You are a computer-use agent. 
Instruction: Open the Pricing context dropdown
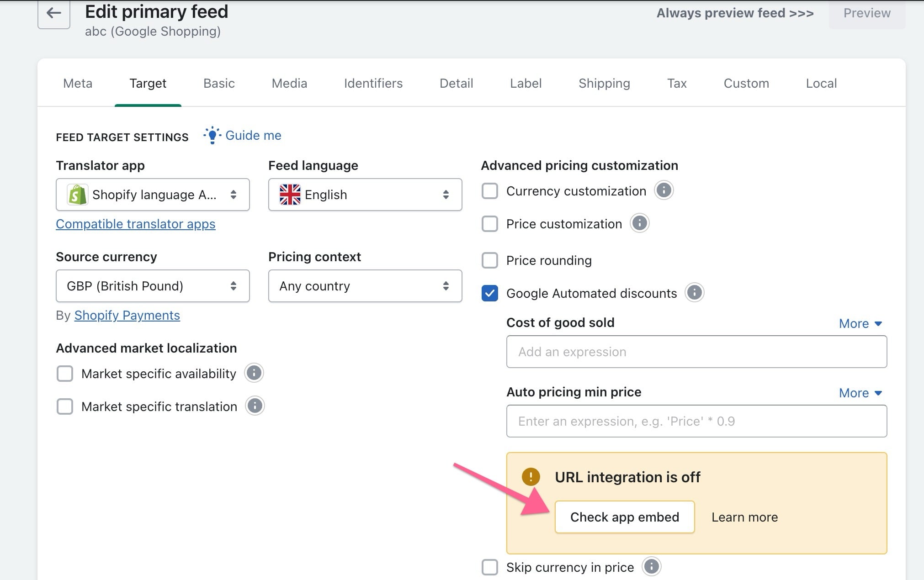(365, 286)
